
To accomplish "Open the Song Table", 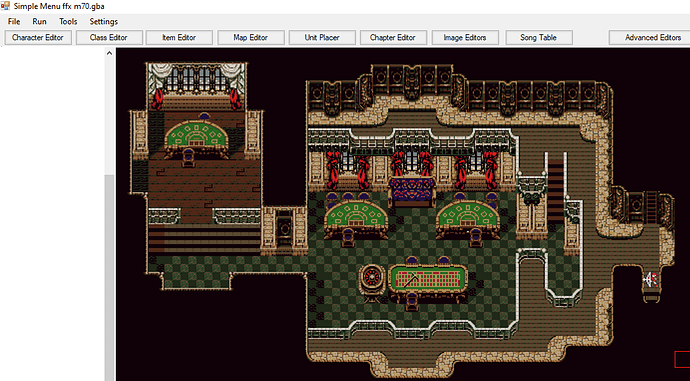I will [x=539, y=38].
